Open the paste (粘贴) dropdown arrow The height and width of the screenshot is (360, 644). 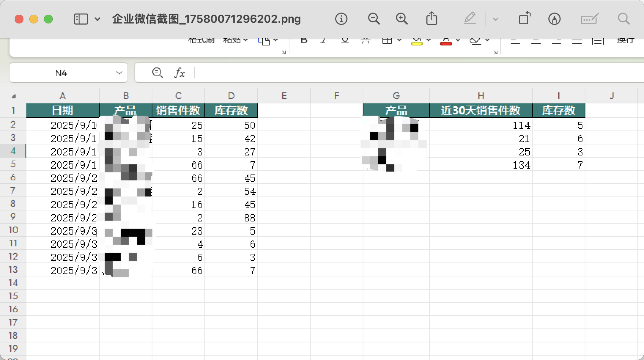point(245,40)
